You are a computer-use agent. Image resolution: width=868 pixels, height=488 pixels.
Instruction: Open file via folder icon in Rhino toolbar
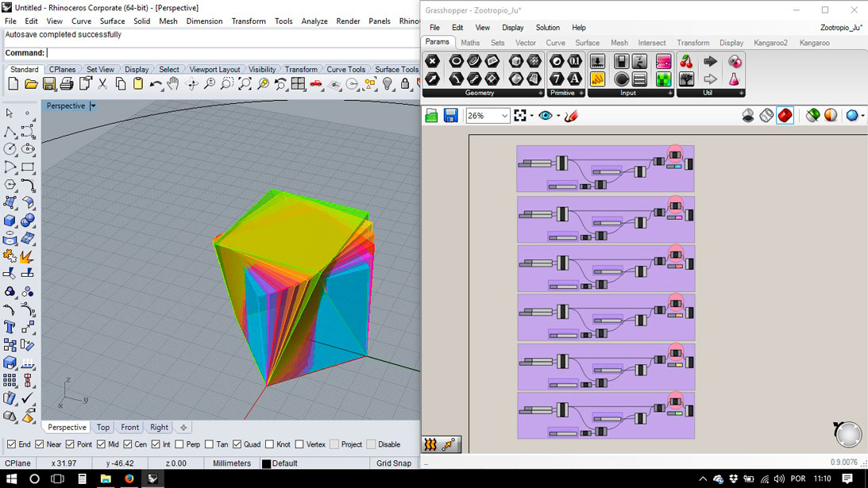click(x=31, y=84)
